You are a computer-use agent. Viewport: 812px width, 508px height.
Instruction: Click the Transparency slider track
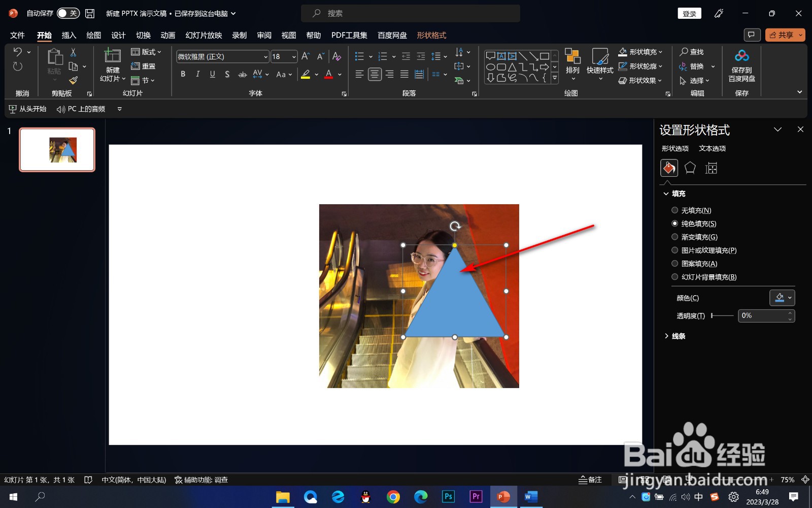[x=722, y=315]
